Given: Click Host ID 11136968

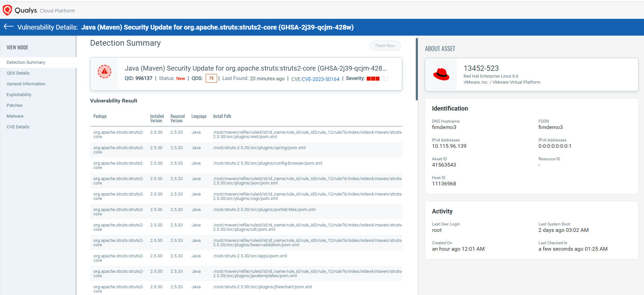Looking at the screenshot, I should click(x=444, y=184).
